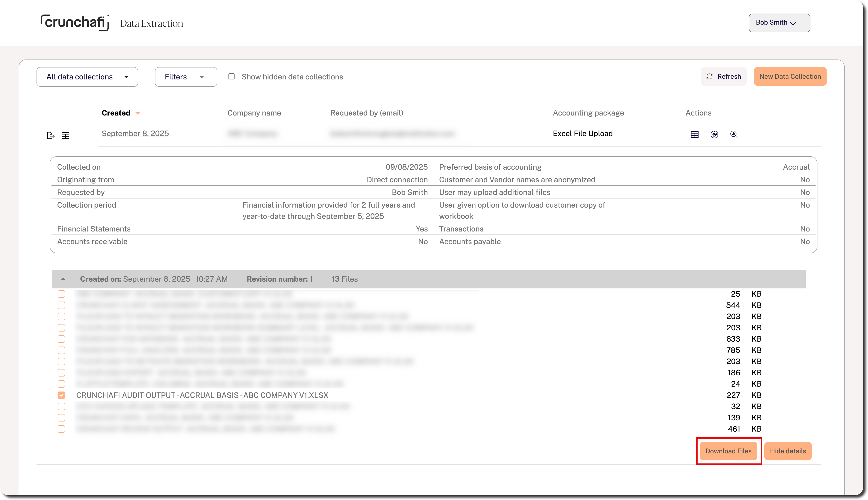The width and height of the screenshot is (868, 500).
Task: Select the 633 KB file checkbox
Action: (61, 339)
